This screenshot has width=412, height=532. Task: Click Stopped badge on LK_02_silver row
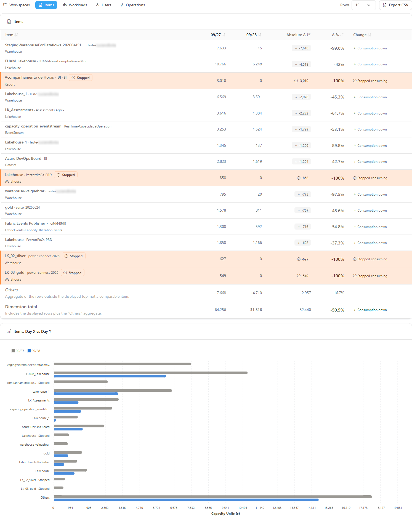coord(74,256)
